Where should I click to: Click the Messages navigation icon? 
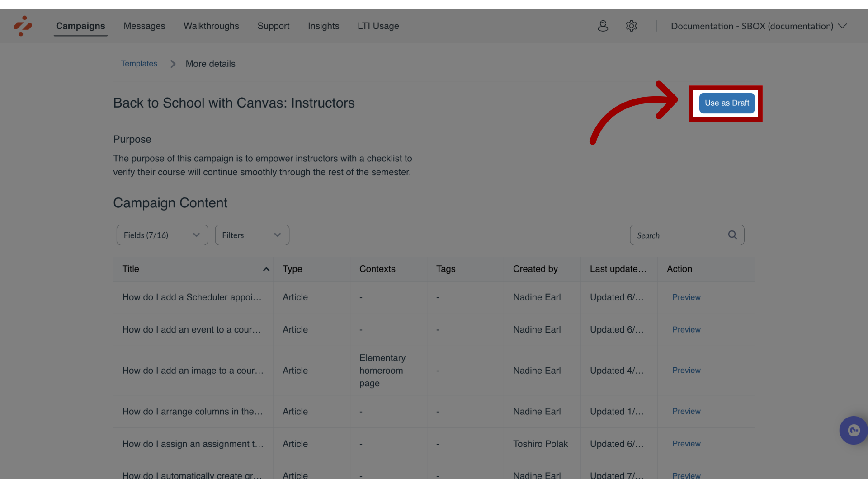click(x=144, y=26)
